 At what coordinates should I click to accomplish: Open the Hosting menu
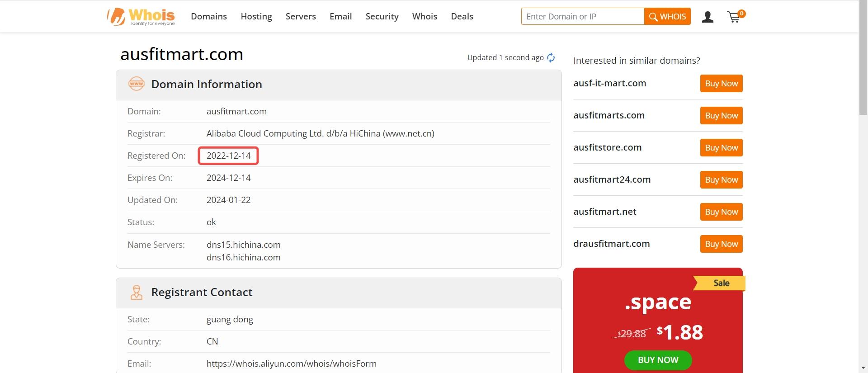[256, 16]
